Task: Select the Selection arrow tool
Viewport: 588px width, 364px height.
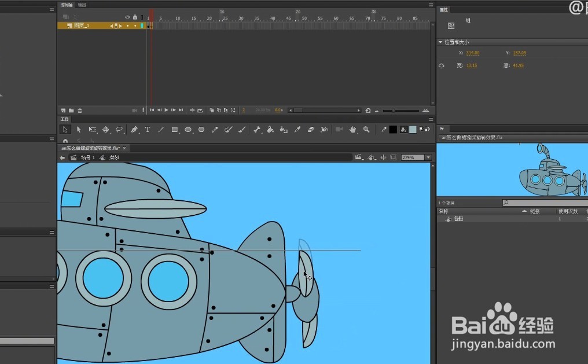Action: click(x=65, y=129)
